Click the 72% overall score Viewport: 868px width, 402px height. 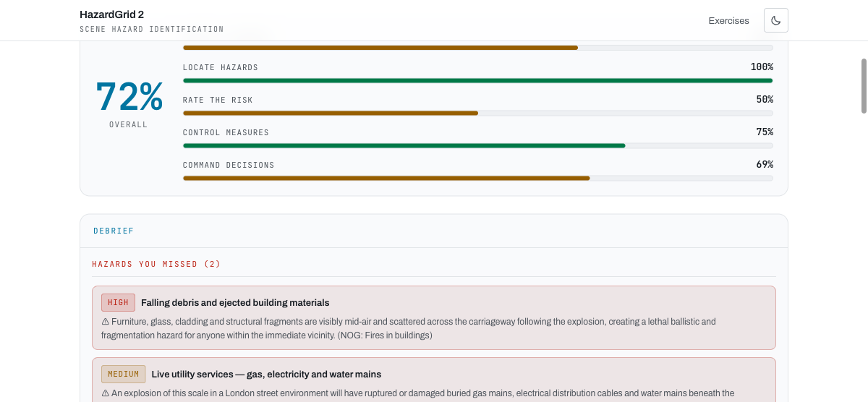(x=129, y=96)
